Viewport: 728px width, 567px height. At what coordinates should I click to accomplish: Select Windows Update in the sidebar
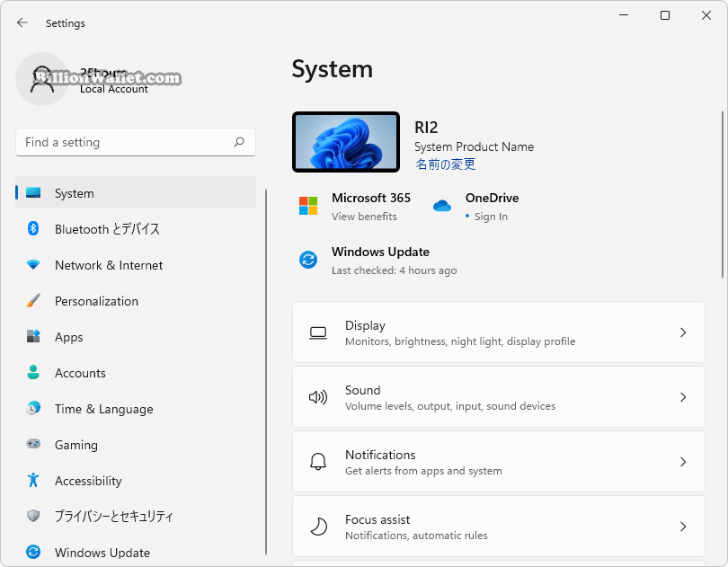pos(136,552)
